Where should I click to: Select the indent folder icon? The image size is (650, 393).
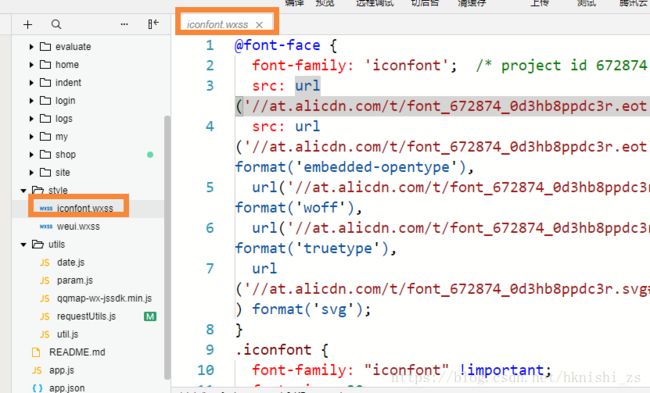tap(45, 82)
